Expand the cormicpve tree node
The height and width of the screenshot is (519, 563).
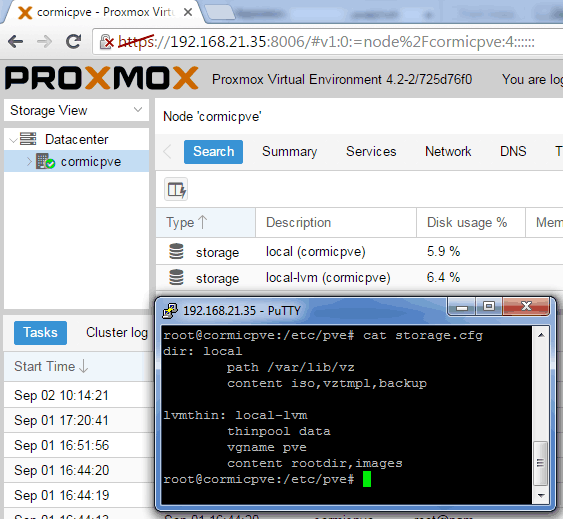pyautogui.click(x=29, y=162)
